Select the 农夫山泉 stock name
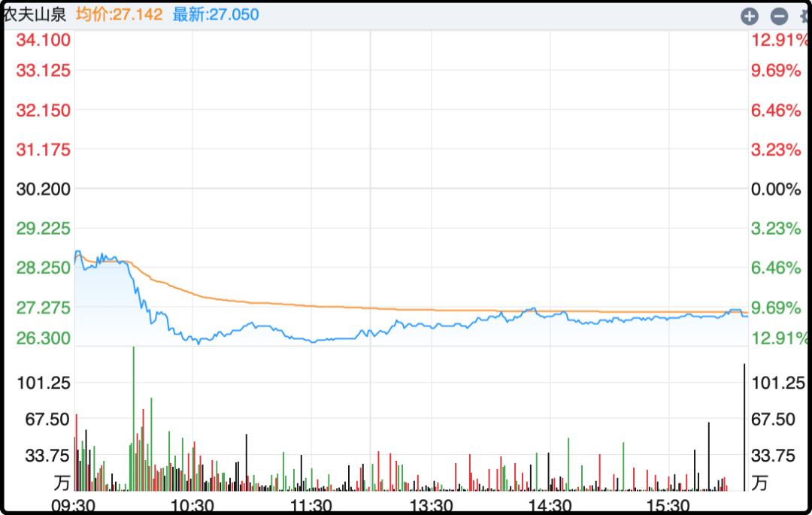 (x=35, y=15)
